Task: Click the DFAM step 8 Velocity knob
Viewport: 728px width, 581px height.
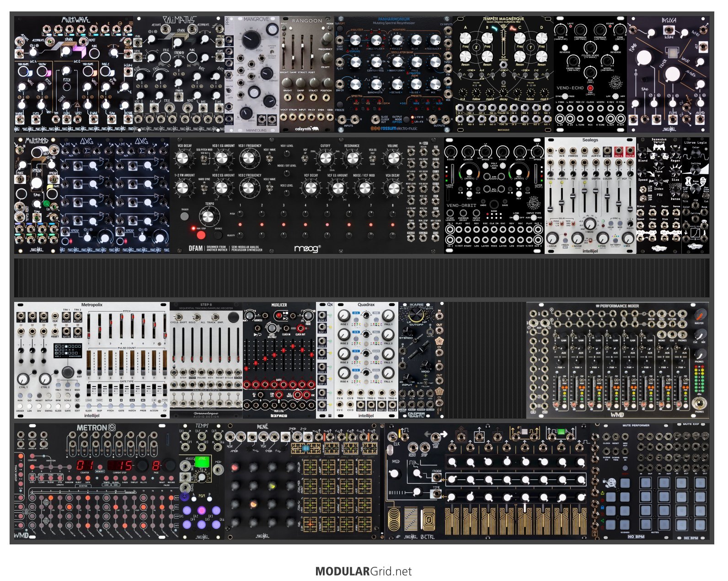Action: point(392,235)
